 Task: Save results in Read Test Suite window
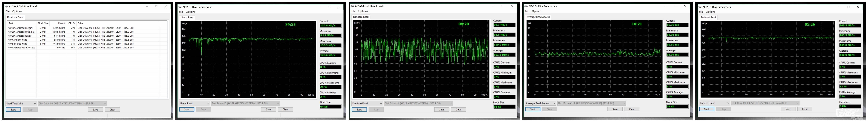pos(96,109)
